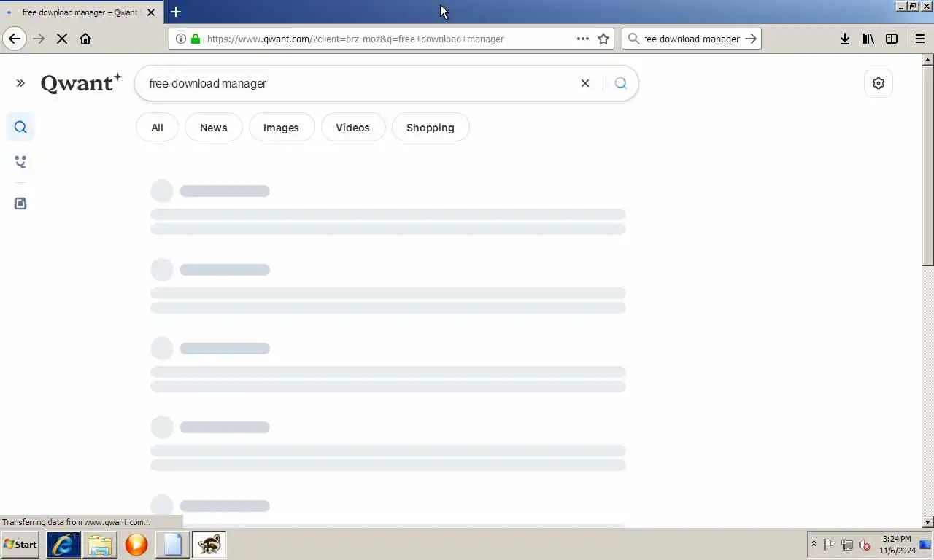Switch to Images results
The height and width of the screenshot is (560, 934).
(281, 128)
